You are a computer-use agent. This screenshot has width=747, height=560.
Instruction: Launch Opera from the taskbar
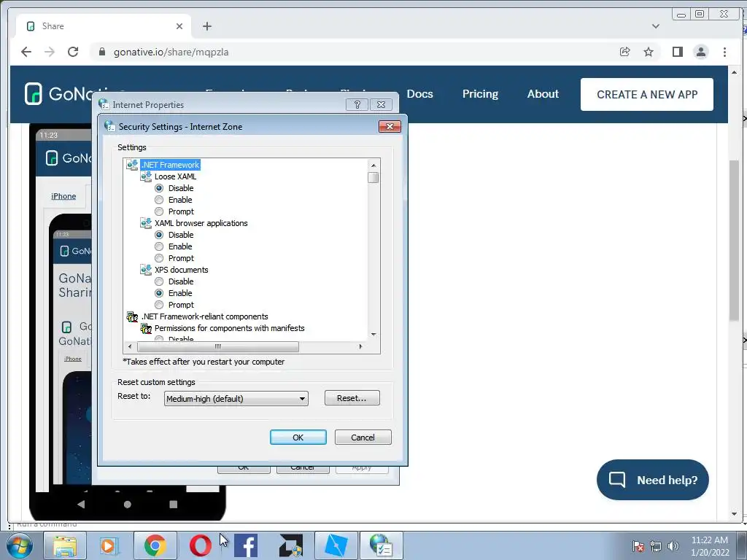200,545
